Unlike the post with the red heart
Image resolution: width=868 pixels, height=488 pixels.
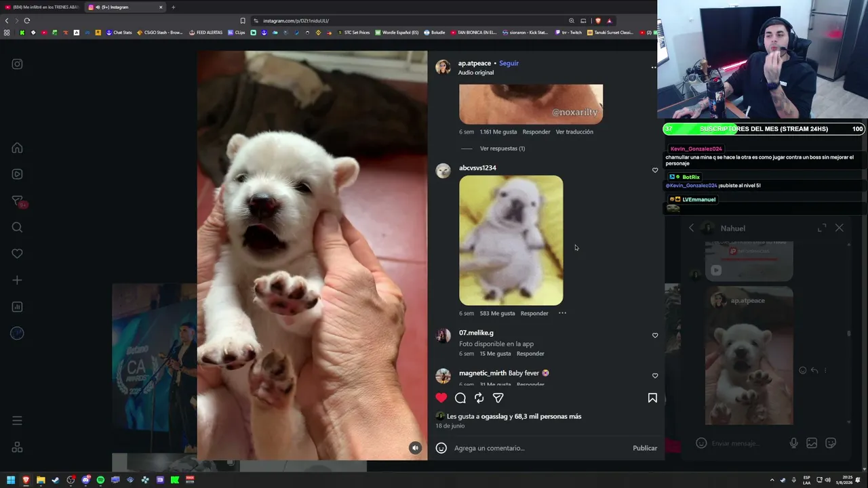[x=441, y=398]
